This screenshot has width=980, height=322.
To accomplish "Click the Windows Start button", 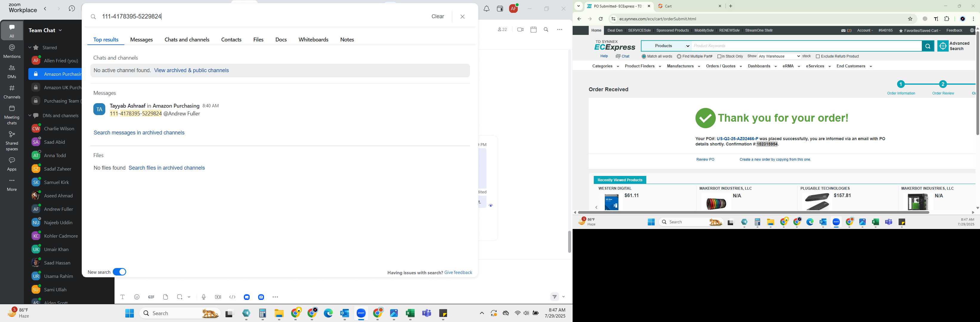I will [x=129, y=313].
